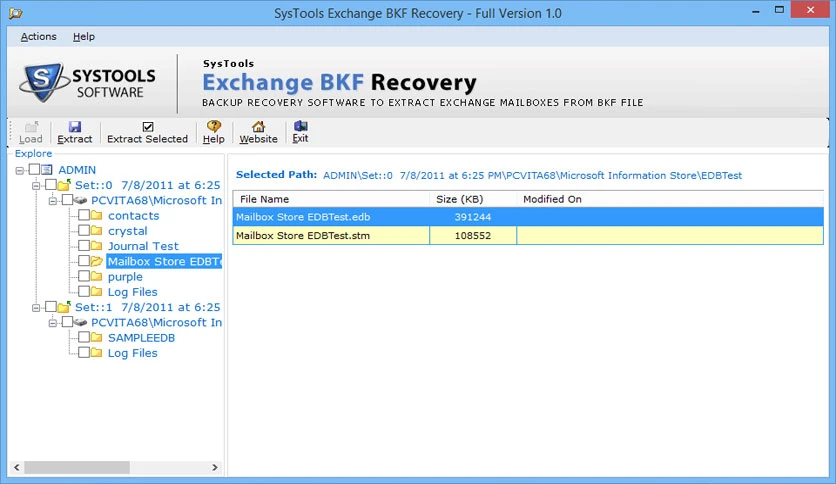This screenshot has width=836, height=484.
Task: Click the Load toolbar icon
Action: [x=31, y=127]
